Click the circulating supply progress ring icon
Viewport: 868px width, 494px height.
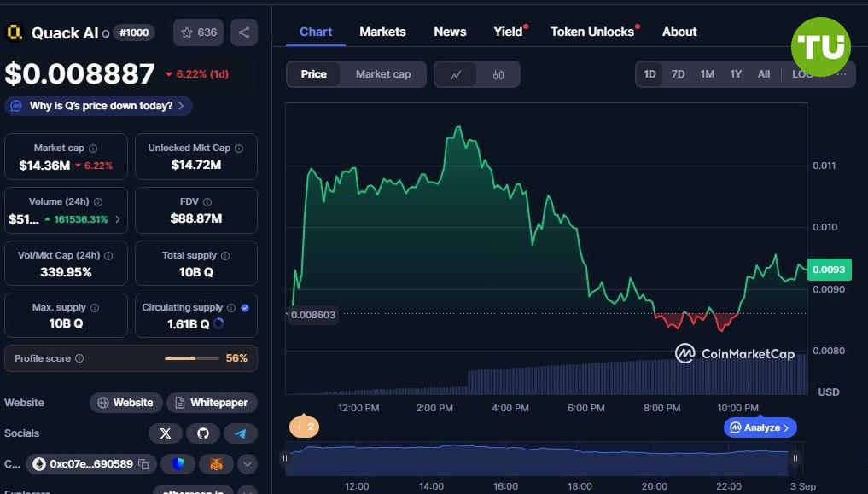pyautogui.click(x=218, y=323)
